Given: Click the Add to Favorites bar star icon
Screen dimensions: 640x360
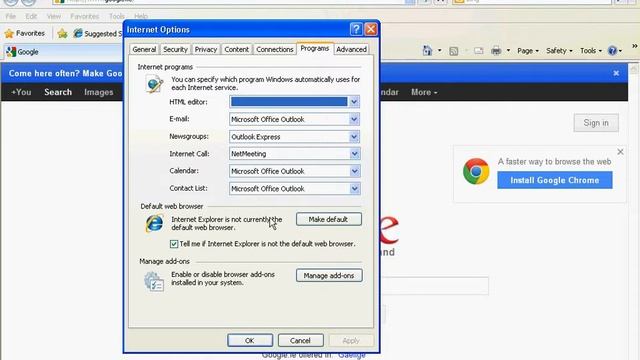Looking at the screenshot, I should [x=62, y=33].
